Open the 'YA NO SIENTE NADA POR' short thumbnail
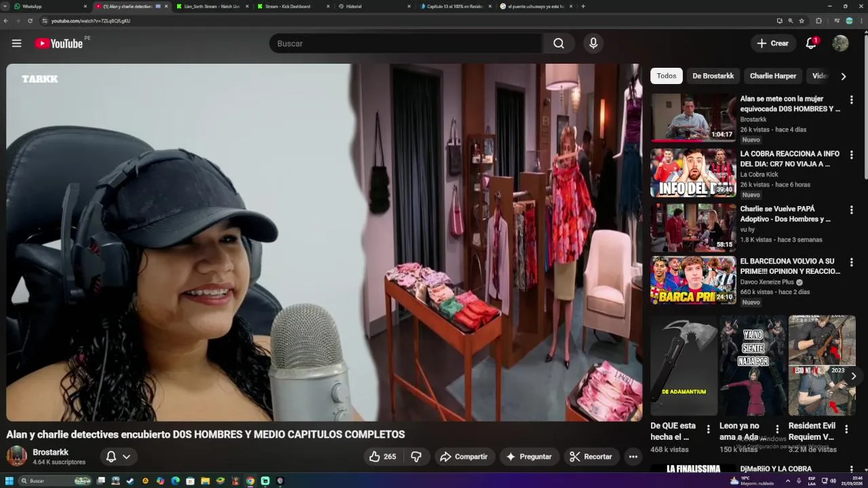Viewport: 868px width, 488px height. pos(753,365)
